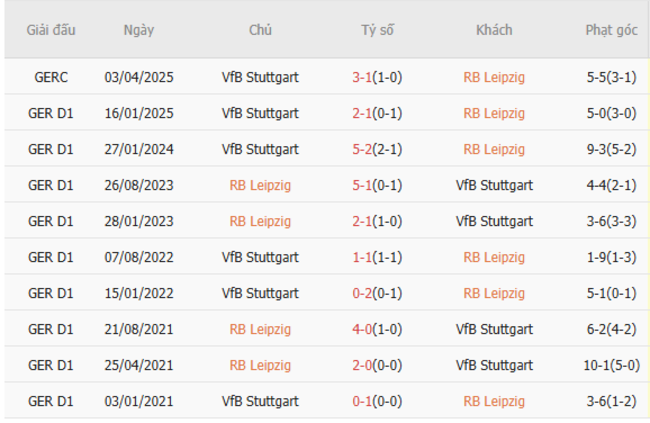The height and width of the screenshot is (423, 650).
Task: Click the "Ngày" column header
Action: click(x=139, y=30)
